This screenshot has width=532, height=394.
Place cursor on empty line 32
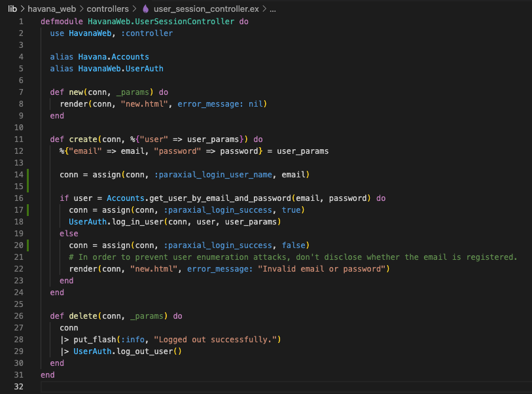[x=196, y=387]
